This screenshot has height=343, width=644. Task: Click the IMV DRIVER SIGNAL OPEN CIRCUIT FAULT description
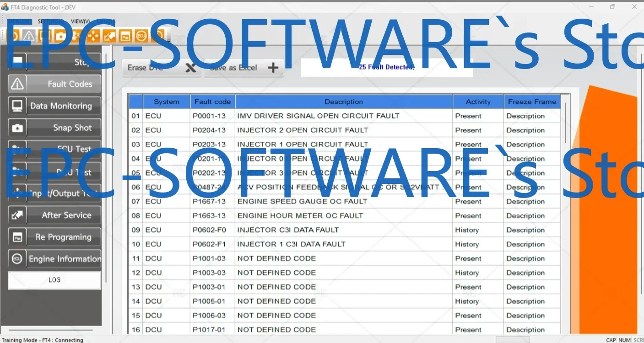[318, 116]
